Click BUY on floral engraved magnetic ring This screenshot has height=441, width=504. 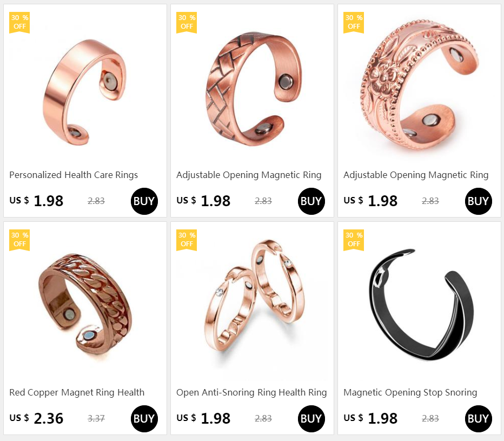[x=479, y=201]
